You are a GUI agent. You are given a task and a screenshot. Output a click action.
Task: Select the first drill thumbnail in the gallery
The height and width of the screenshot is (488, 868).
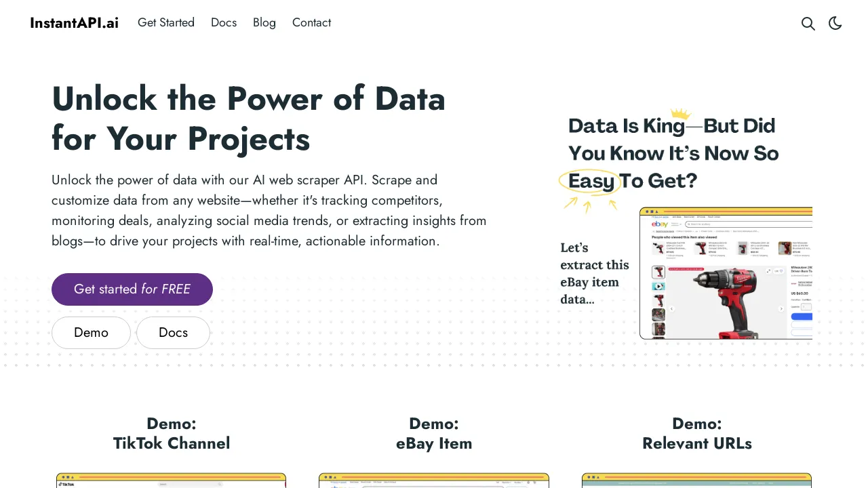[x=658, y=272]
